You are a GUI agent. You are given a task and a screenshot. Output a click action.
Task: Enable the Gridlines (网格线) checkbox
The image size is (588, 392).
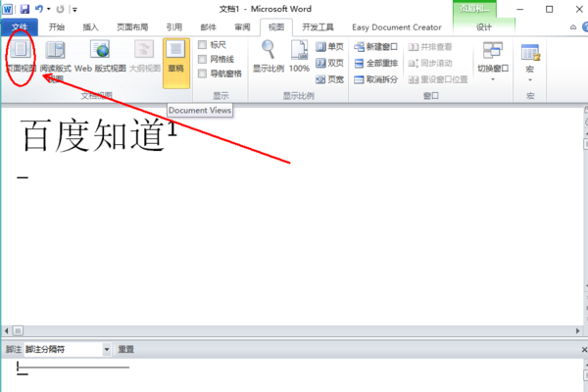(x=202, y=59)
